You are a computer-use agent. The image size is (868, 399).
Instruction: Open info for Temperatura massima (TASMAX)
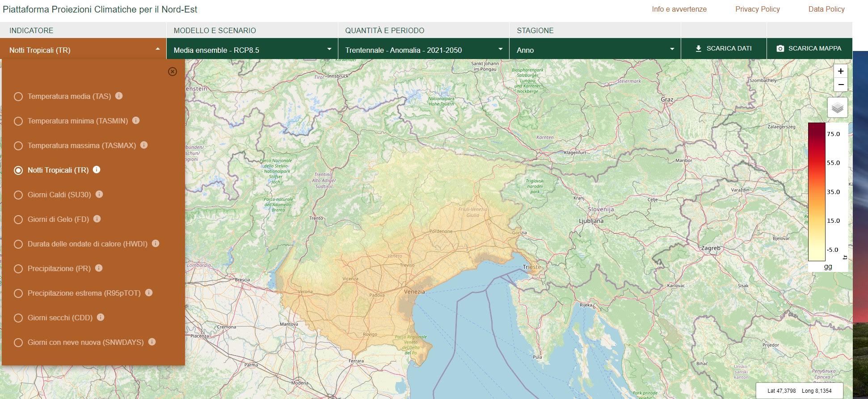(144, 145)
